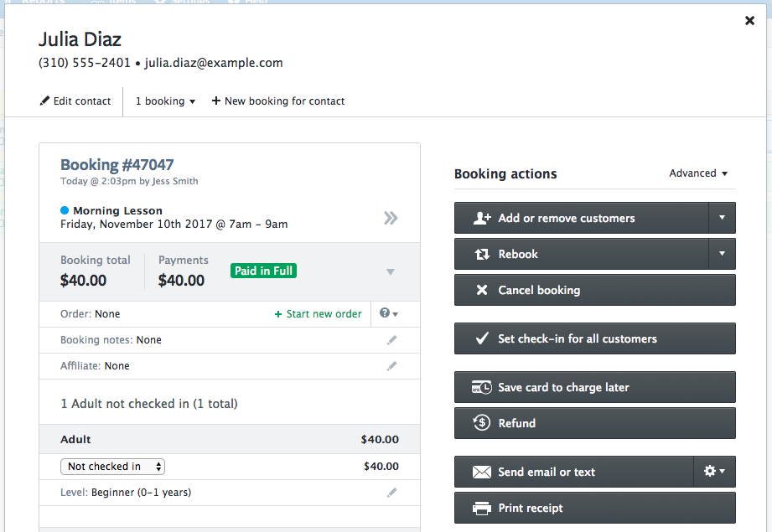Open the 1 booking menu

[x=165, y=101]
